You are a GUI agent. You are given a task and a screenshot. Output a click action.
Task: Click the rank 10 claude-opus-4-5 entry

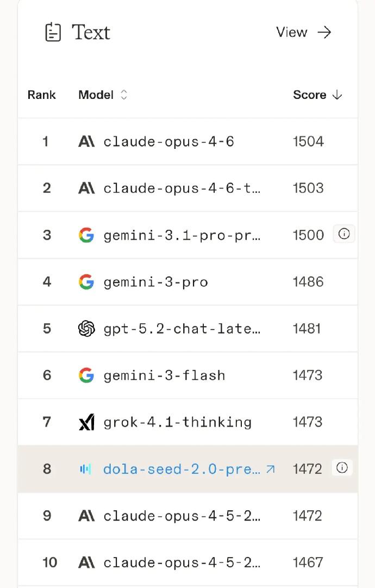tap(182, 562)
